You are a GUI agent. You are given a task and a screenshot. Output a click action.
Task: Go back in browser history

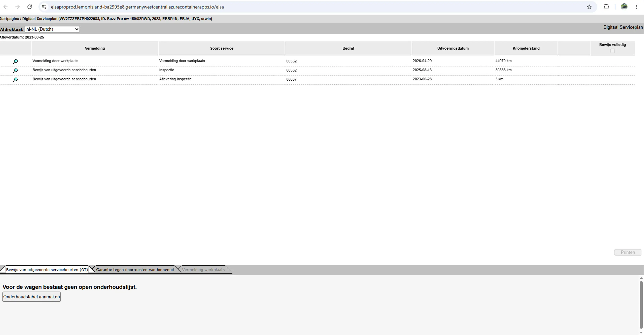pyautogui.click(x=6, y=7)
